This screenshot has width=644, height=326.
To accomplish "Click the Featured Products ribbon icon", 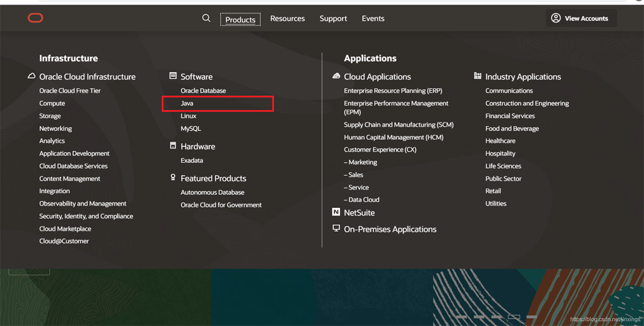I will pyautogui.click(x=173, y=178).
